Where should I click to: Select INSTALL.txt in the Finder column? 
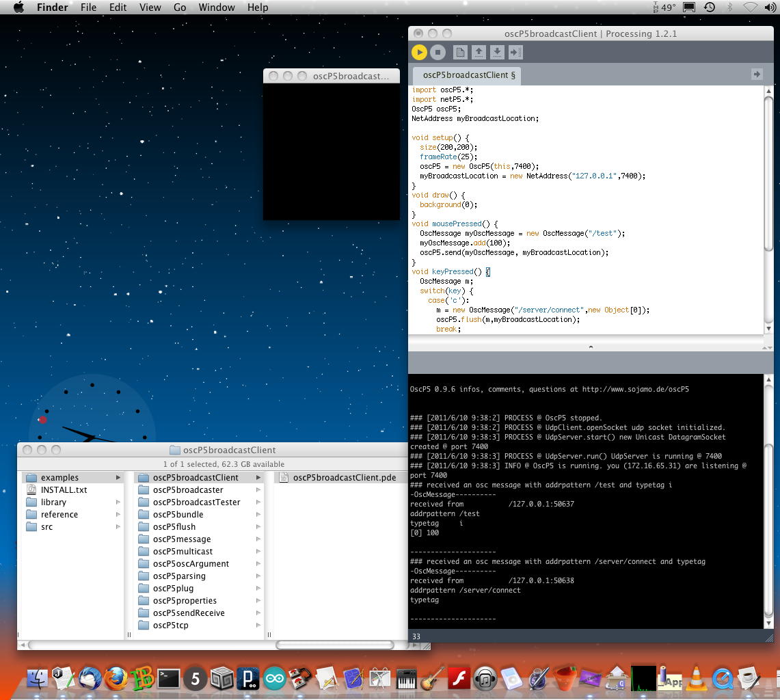click(64, 489)
